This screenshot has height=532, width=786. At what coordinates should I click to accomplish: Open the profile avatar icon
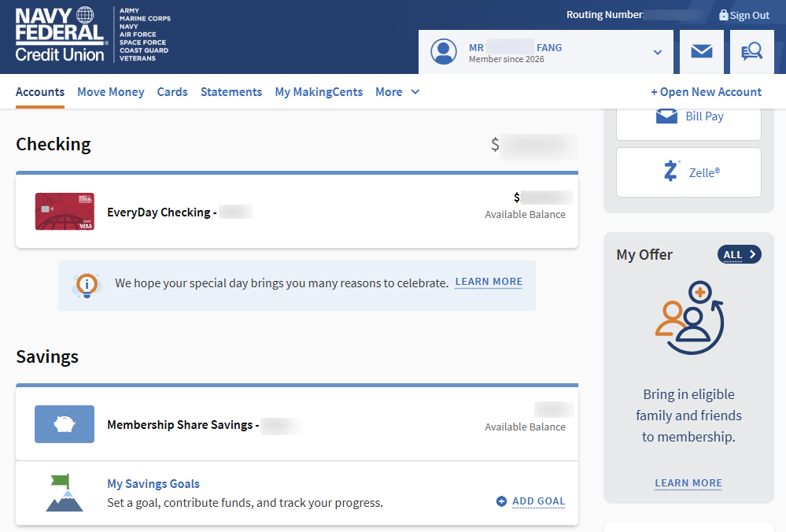tap(444, 52)
